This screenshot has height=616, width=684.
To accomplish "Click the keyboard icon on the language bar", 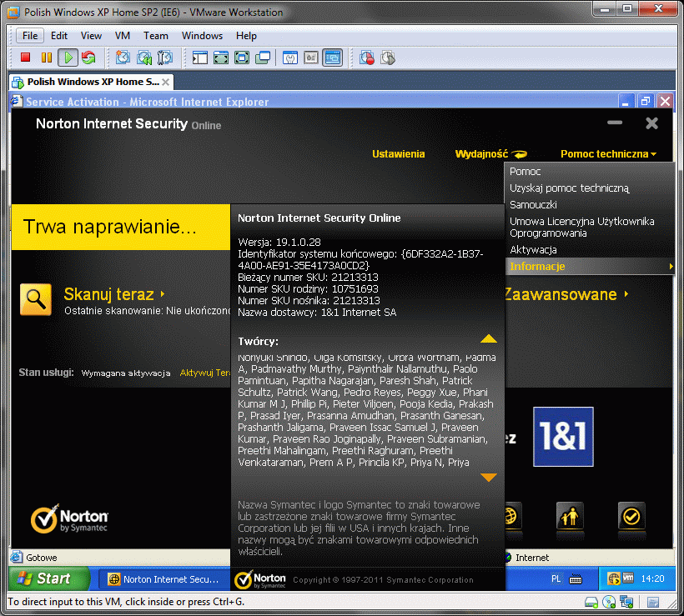I will [x=576, y=579].
